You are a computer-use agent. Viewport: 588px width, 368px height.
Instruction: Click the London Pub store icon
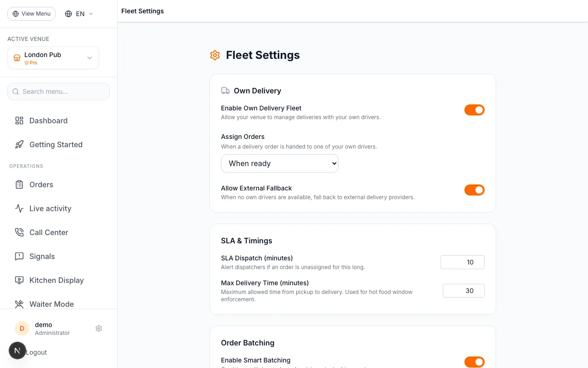coord(17,58)
